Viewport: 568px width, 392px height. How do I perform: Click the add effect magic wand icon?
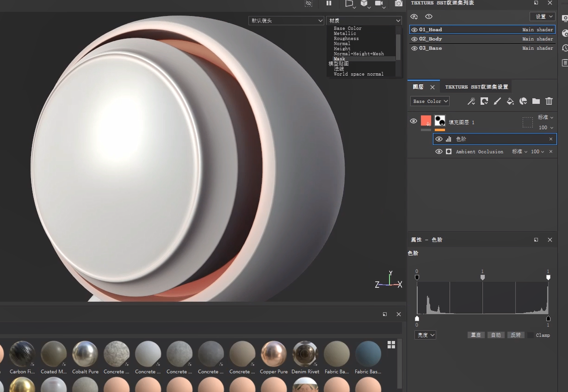[x=471, y=101]
